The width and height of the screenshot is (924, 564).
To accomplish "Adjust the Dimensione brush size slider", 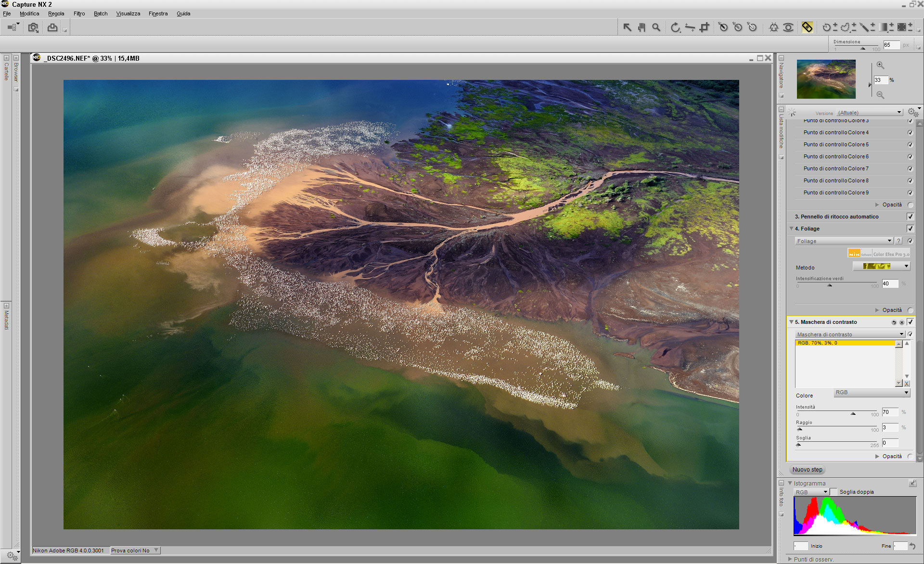I will tap(863, 48).
